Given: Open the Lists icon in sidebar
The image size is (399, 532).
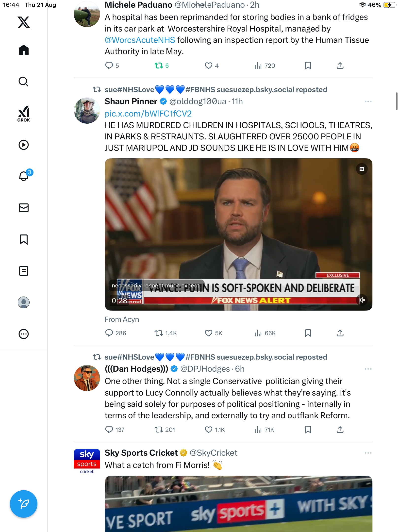Looking at the screenshot, I should (x=24, y=271).
